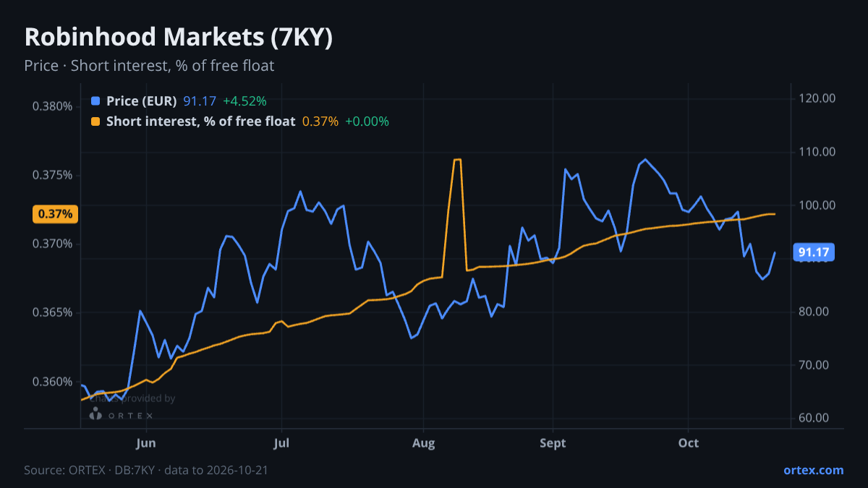The width and height of the screenshot is (868, 488).
Task: Click the 'Price · Short interest, % of free float' subtitle
Action: click(149, 66)
